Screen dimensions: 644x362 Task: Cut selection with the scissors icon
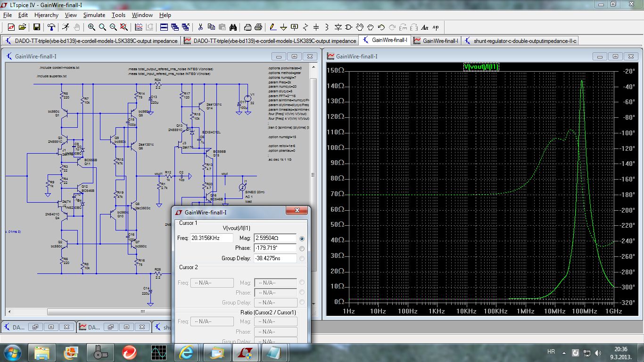pyautogui.click(x=200, y=27)
